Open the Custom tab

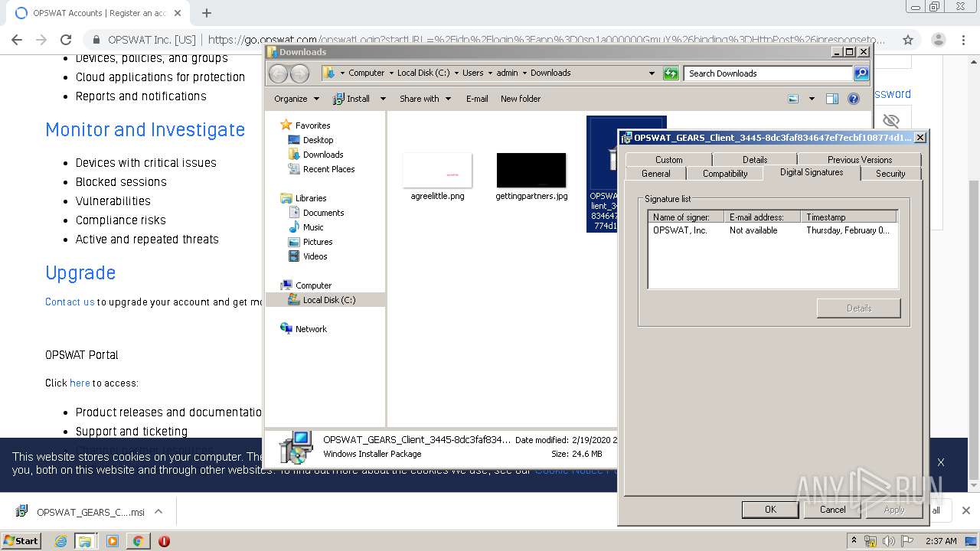pyautogui.click(x=668, y=160)
